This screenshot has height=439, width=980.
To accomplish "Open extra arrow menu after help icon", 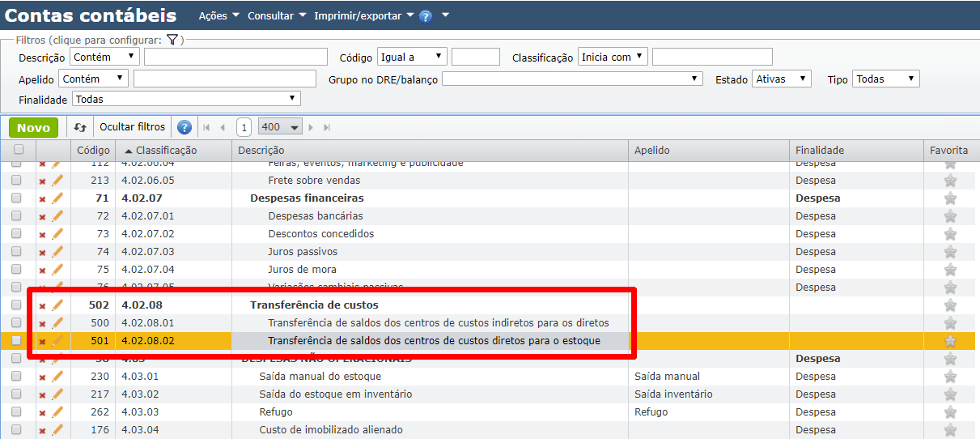I will click(445, 15).
